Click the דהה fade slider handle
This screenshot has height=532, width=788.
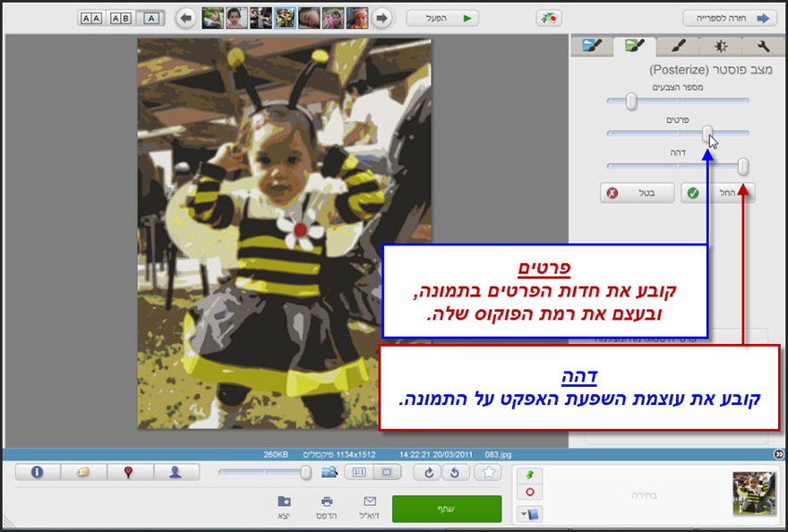point(743,167)
